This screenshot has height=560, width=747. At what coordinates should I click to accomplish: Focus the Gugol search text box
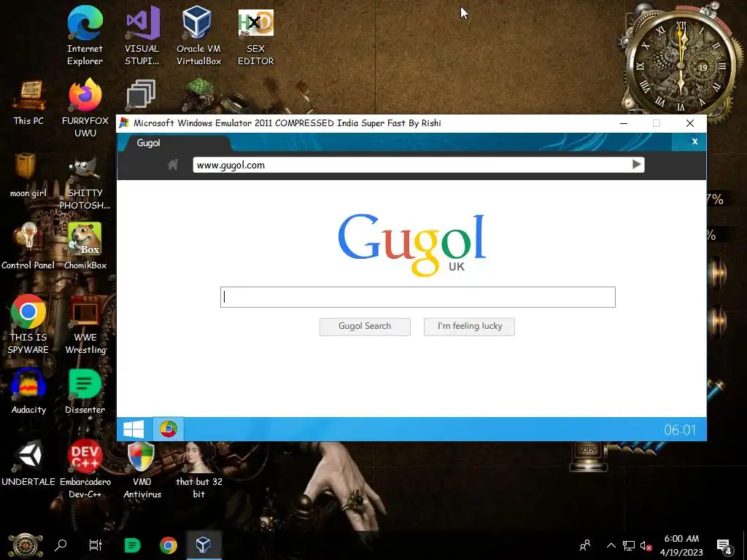pyautogui.click(x=418, y=297)
